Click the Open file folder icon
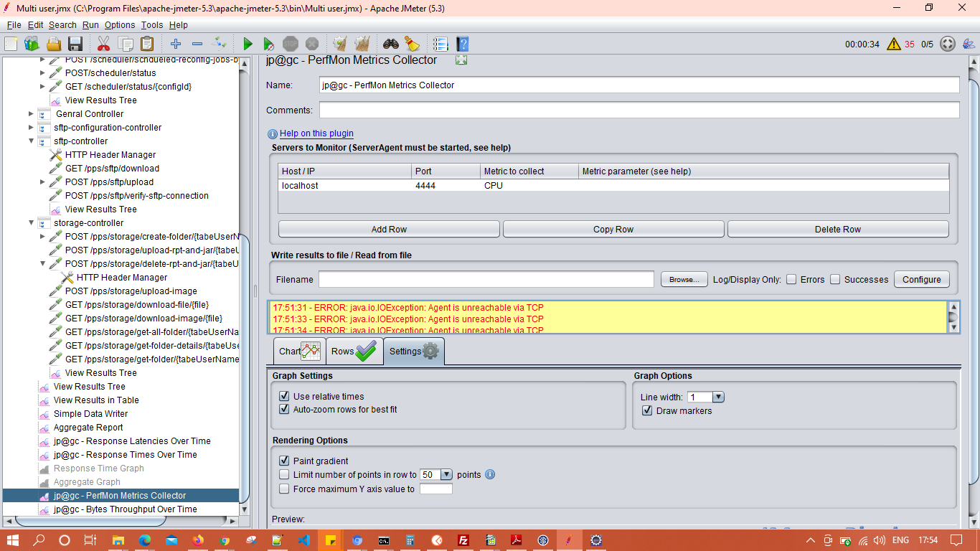The image size is (980, 551). (54, 44)
